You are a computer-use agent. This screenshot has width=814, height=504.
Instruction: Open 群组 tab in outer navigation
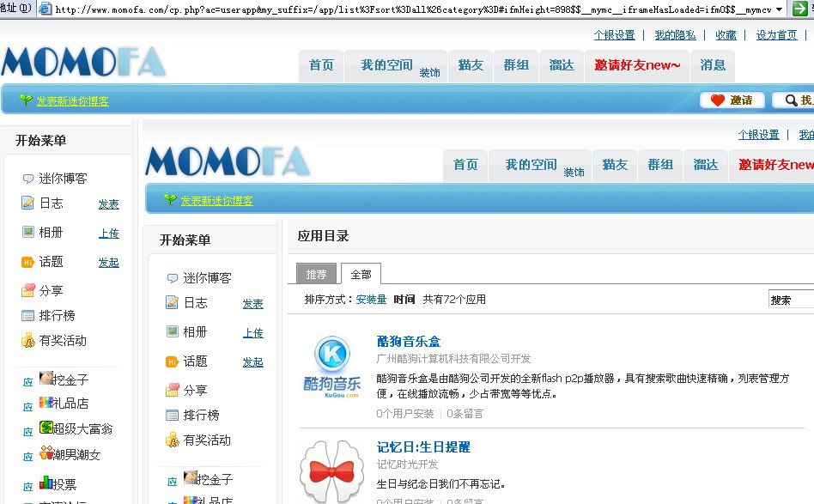pyautogui.click(x=516, y=65)
